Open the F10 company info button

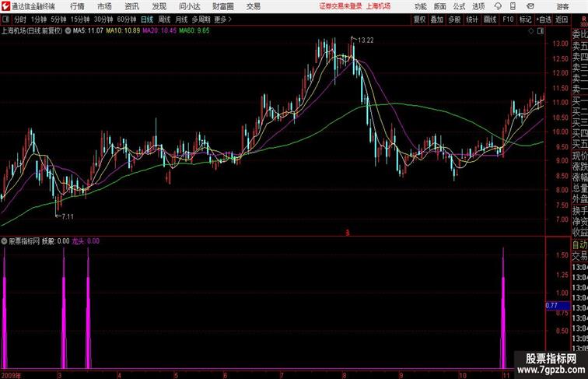point(508,19)
